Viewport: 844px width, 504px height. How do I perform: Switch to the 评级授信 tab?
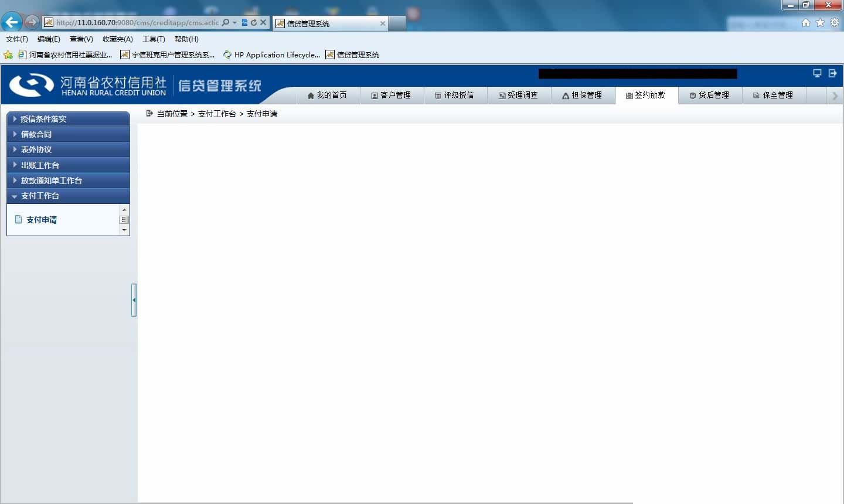455,95
